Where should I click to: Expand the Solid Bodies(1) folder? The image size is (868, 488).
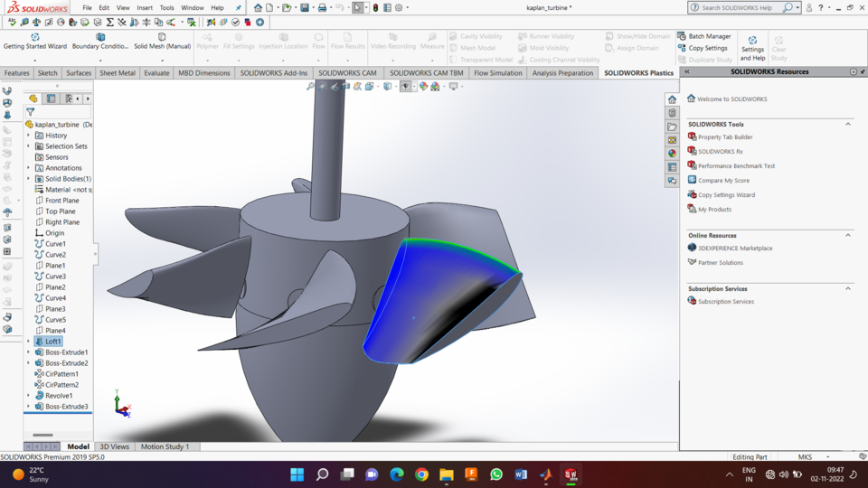tap(29, 179)
